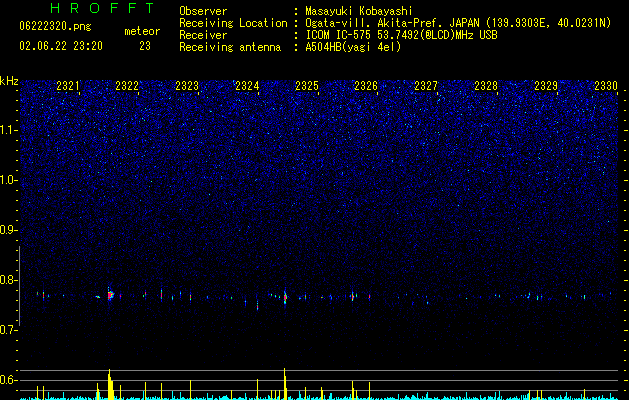Click the 2325 time marker
The image size is (629, 400).
307,86
